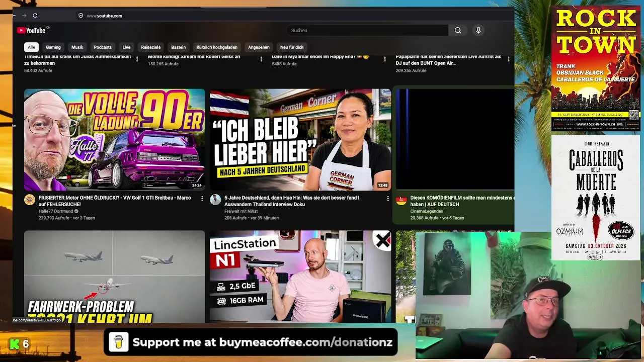Play the Fahrwerk-Problem airplane thumbnail
This screenshot has width=644, height=362.
[x=115, y=277]
